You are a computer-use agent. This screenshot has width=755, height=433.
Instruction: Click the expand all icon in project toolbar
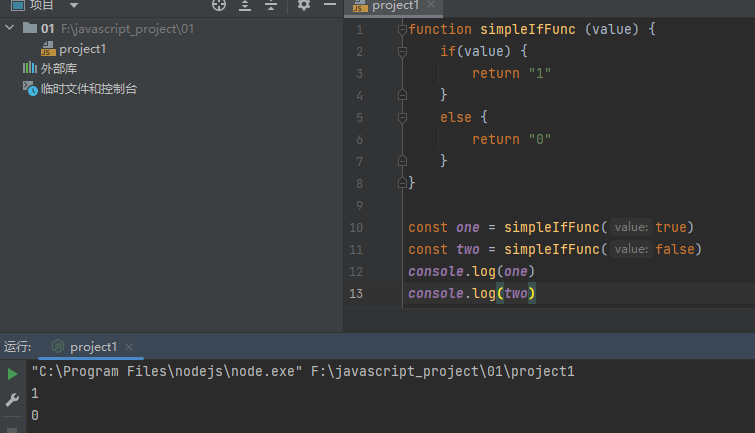[x=245, y=5]
